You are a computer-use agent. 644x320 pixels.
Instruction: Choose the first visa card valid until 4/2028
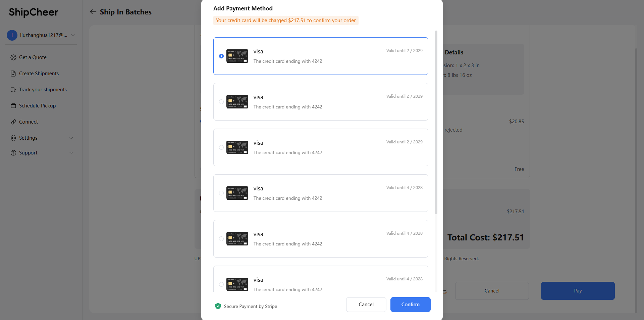(x=221, y=193)
